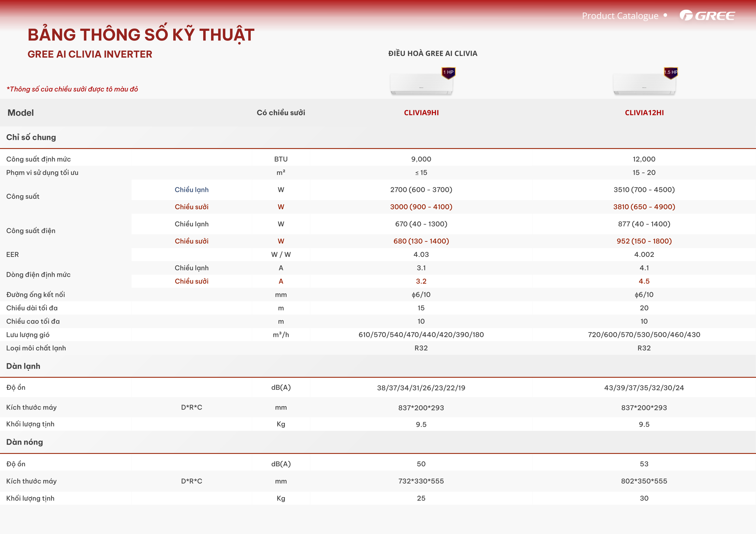Image resolution: width=756 pixels, height=534 pixels.
Task: Click the red note about chiều sưởi
Action: 72,89
